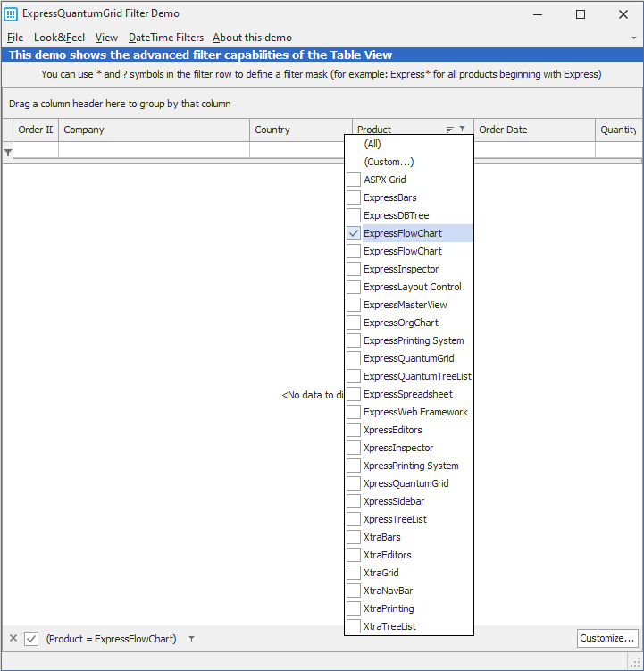Check the ExpressPrinting System checkbox

354,340
